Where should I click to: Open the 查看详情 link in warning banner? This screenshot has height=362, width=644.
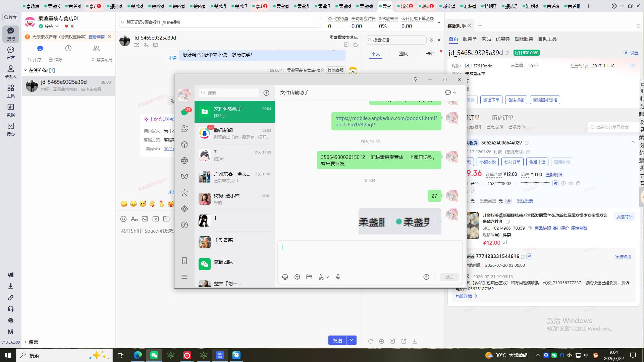97,37
